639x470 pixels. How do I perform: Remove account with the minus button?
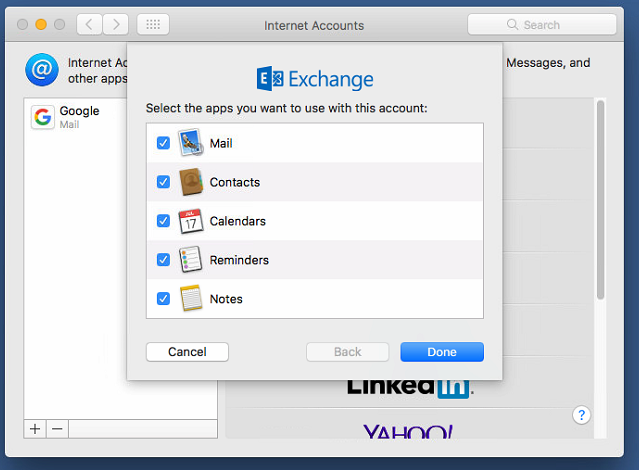click(x=57, y=429)
